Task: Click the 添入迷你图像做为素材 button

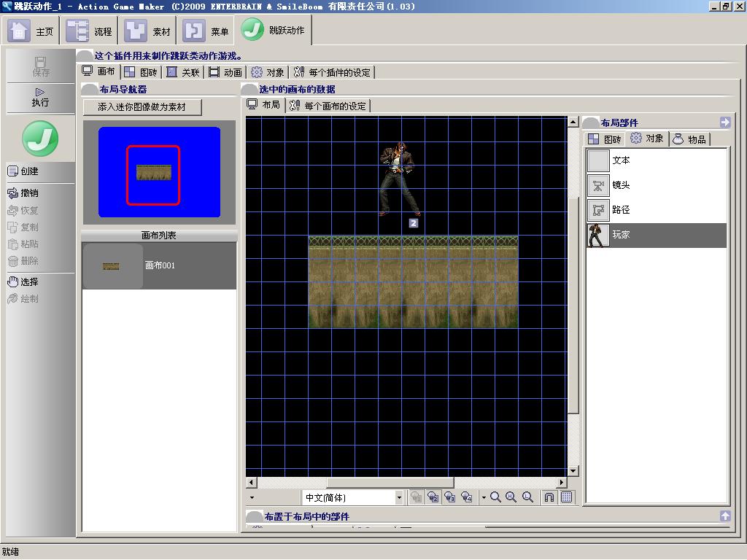Action: [x=142, y=107]
